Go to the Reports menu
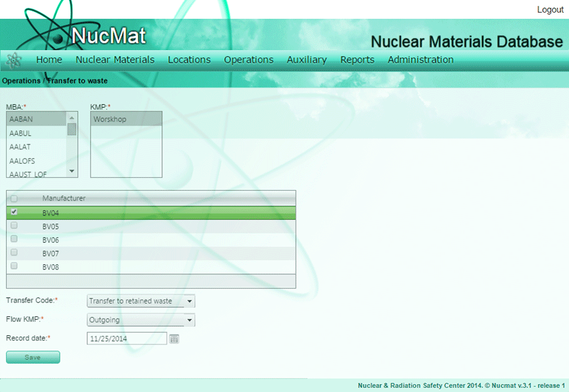 pyautogui.click(x=357, y=60)
